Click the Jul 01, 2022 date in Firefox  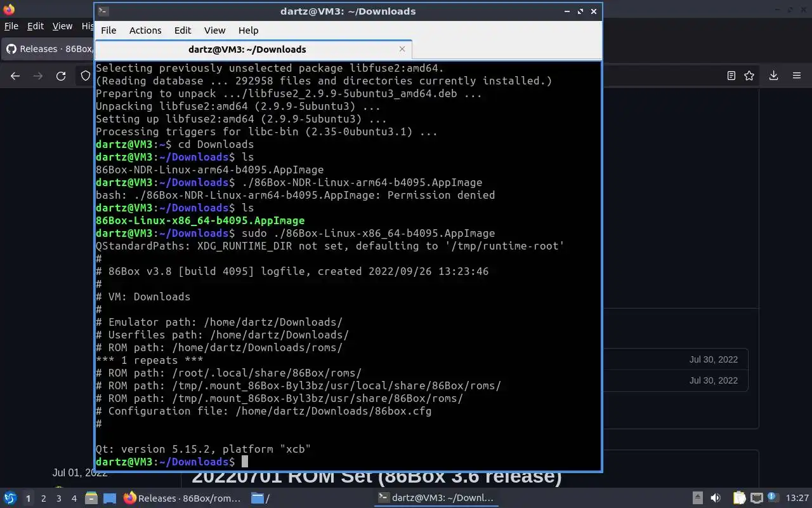(x=80, y=473)
